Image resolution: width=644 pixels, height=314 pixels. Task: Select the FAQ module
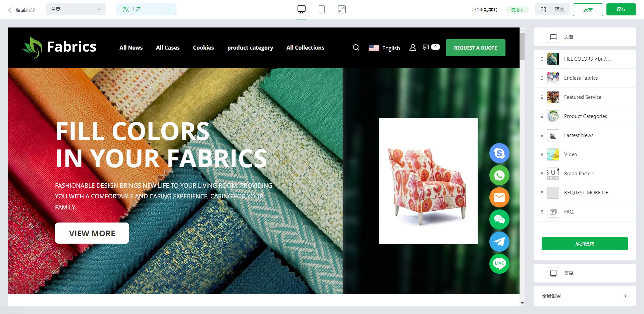click(585, 212)
